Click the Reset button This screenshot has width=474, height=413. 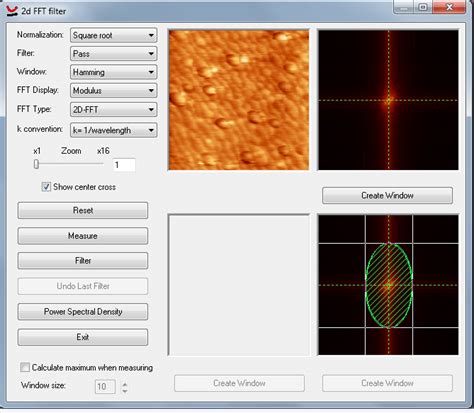tap(83, 210)
